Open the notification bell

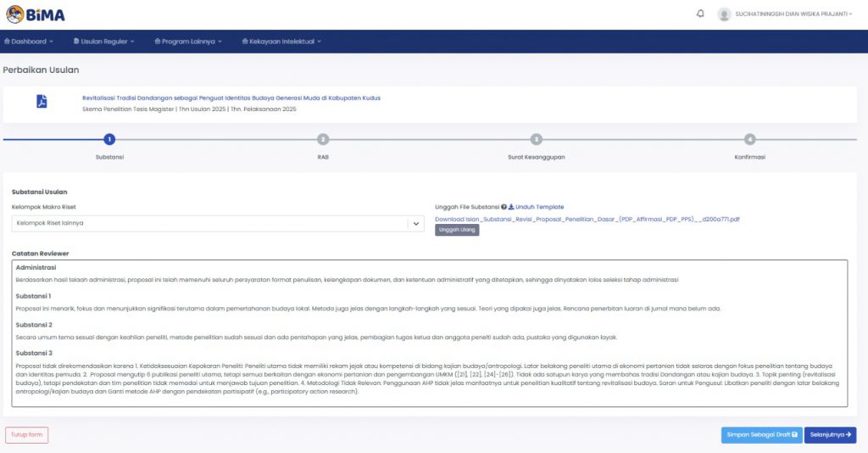700,14
